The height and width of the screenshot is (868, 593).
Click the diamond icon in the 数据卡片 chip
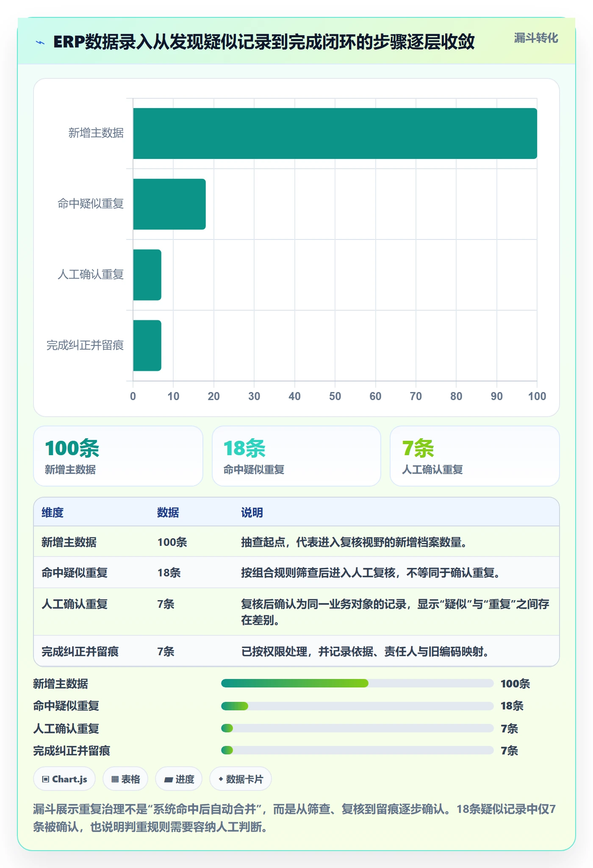pos(221,779)
